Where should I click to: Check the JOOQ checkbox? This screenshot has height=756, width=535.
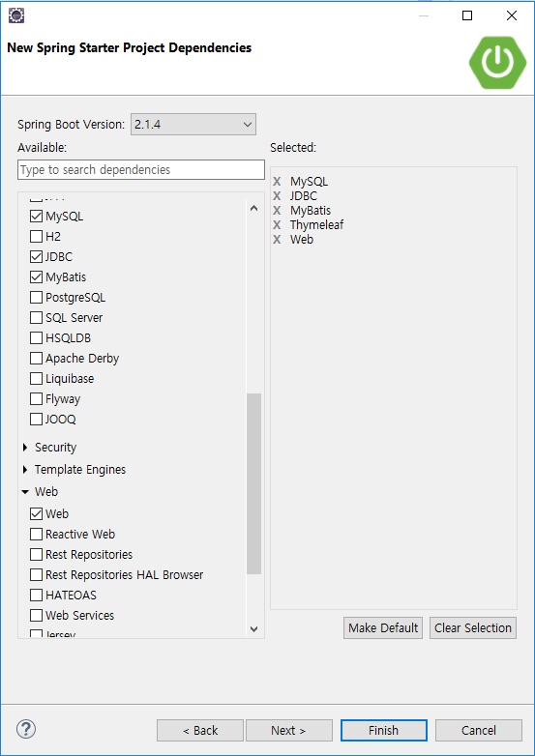36,419
